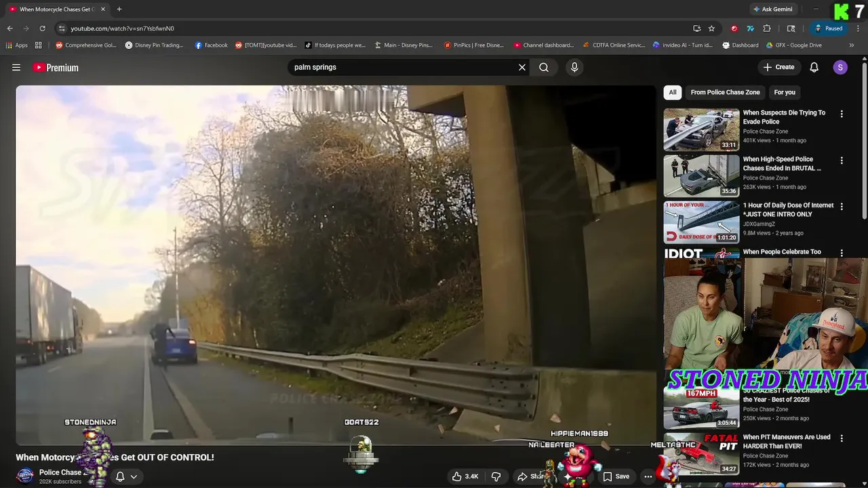Show more bookmarks with double chevron

click(x=852, y=45)
